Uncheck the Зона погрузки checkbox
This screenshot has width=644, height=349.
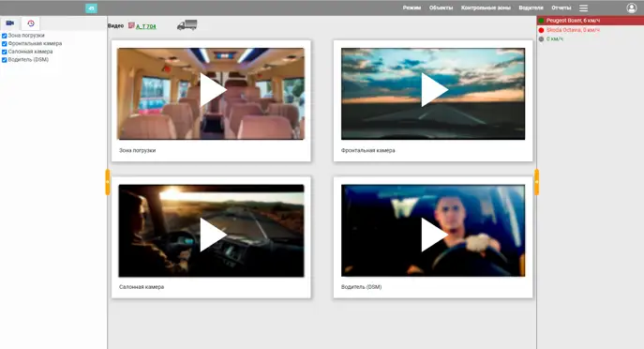point(5,36)
